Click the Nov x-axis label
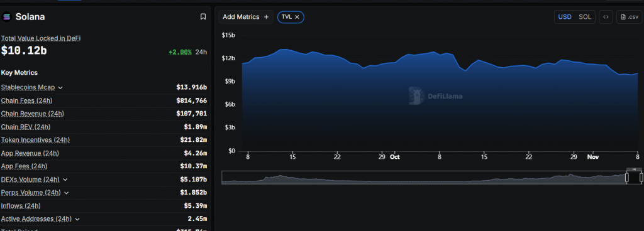Screen dimensions: 644x231 tap(592, 157)
